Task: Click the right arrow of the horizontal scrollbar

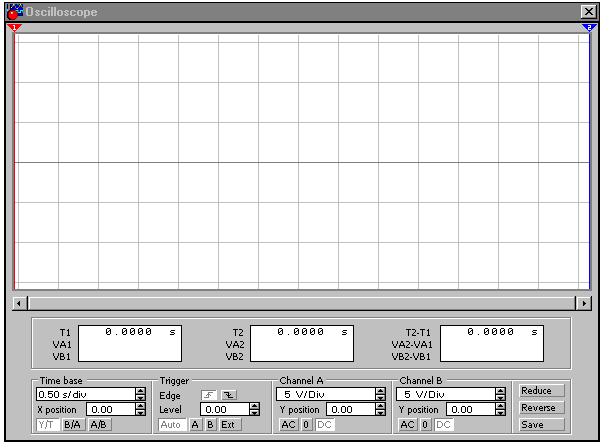Action: 584,303
